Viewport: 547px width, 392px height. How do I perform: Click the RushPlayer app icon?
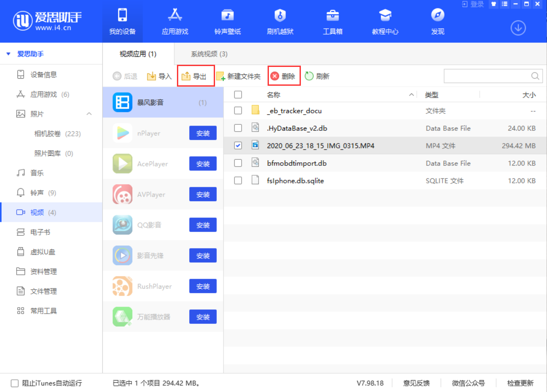[x=122, y=286]
